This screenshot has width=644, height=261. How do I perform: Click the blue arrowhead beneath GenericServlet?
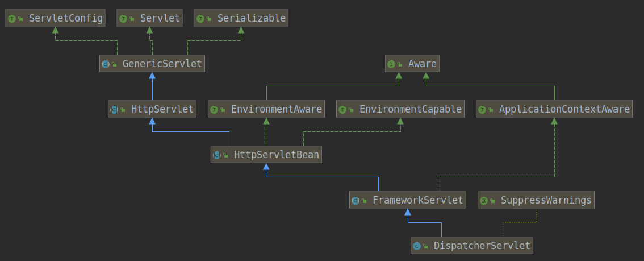(152, 76)
